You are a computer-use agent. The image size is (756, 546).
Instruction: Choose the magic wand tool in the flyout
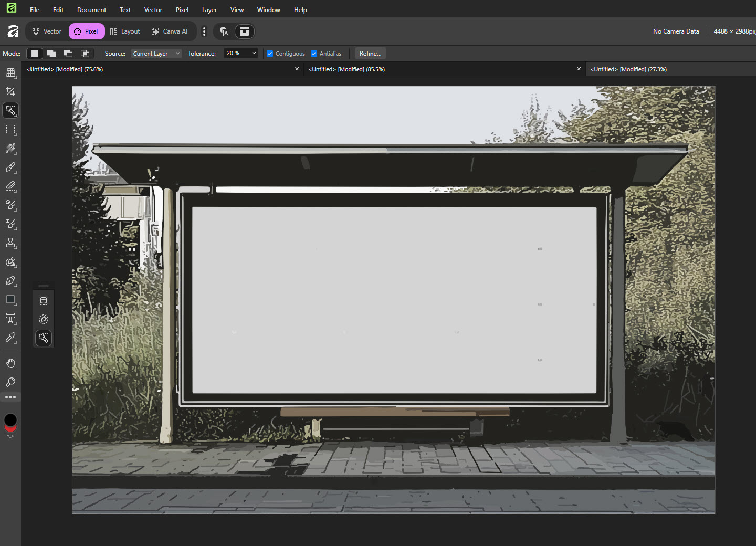44,338
